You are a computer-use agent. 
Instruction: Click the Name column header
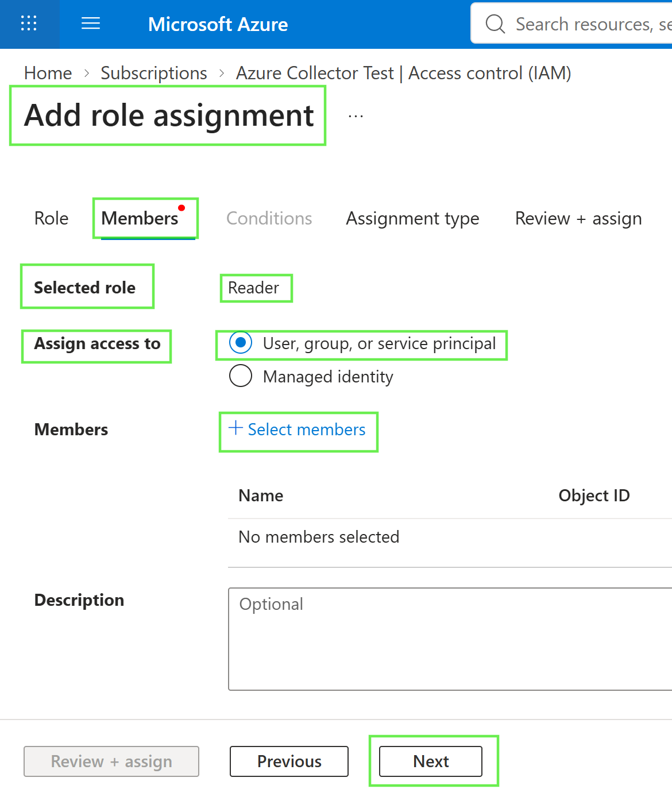click(x=261, y=496)
